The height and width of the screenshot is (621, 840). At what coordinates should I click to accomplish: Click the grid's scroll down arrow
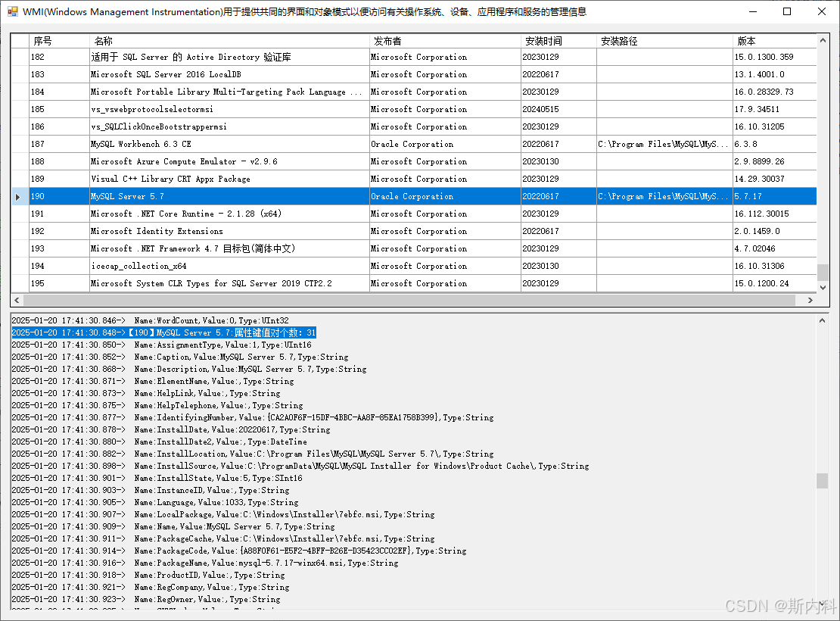(x=823, y=288)
